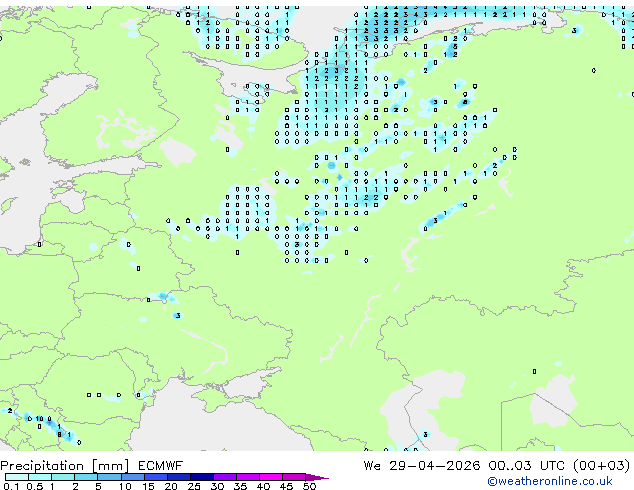
Task: Click the legend label "25"
Action: [x=194, y=486]
